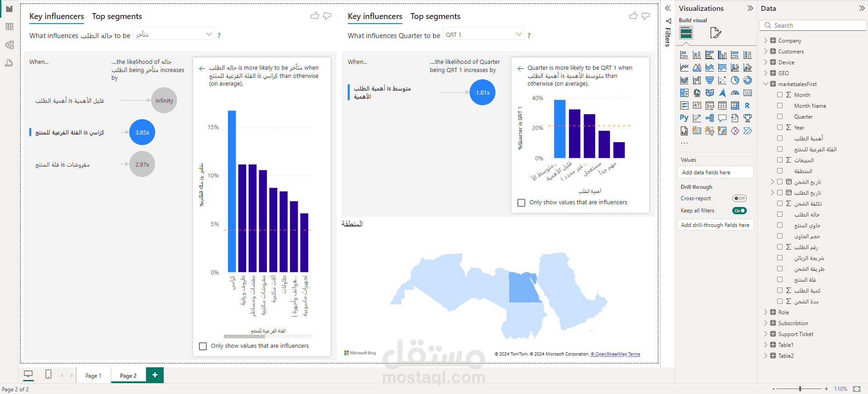Choose the Treemap visual
868x394 pixels.
[684, 93]
